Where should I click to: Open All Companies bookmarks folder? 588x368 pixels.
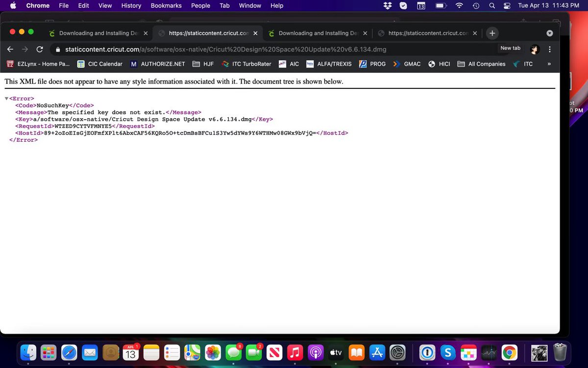point(481,64)
